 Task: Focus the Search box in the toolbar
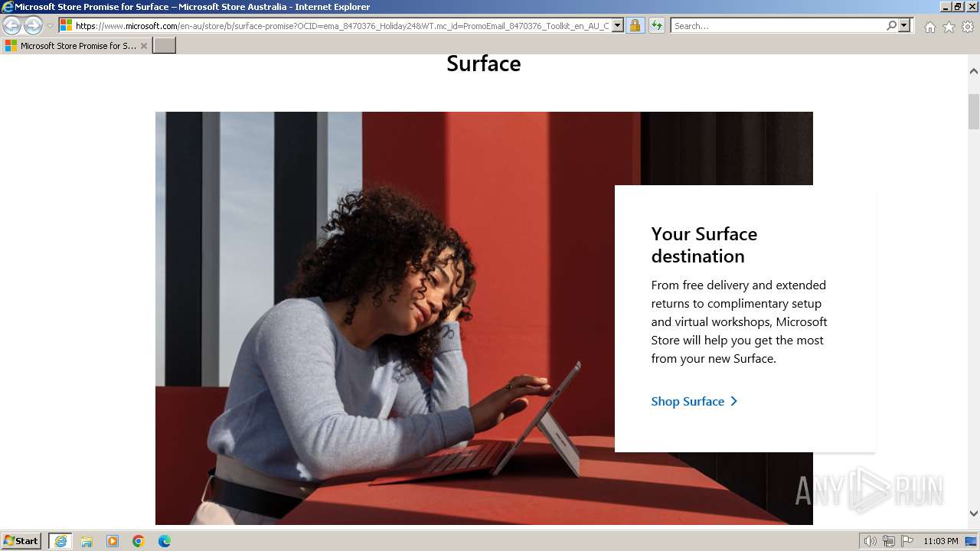point(778,26)
